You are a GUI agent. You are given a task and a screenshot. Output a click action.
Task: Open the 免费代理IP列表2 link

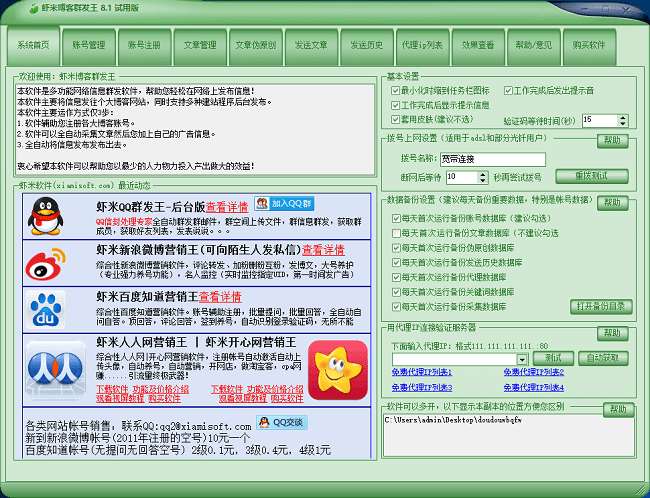click(534, 372)
